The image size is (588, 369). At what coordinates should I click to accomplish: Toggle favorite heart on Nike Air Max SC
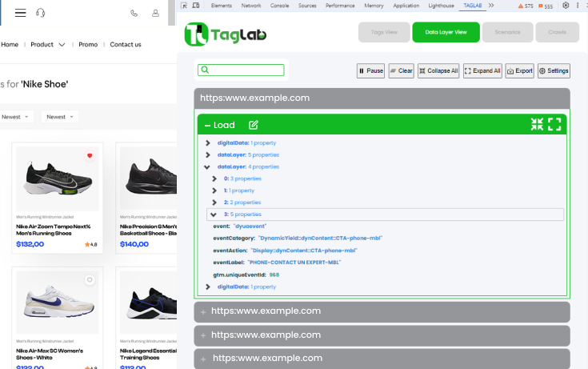90,279
